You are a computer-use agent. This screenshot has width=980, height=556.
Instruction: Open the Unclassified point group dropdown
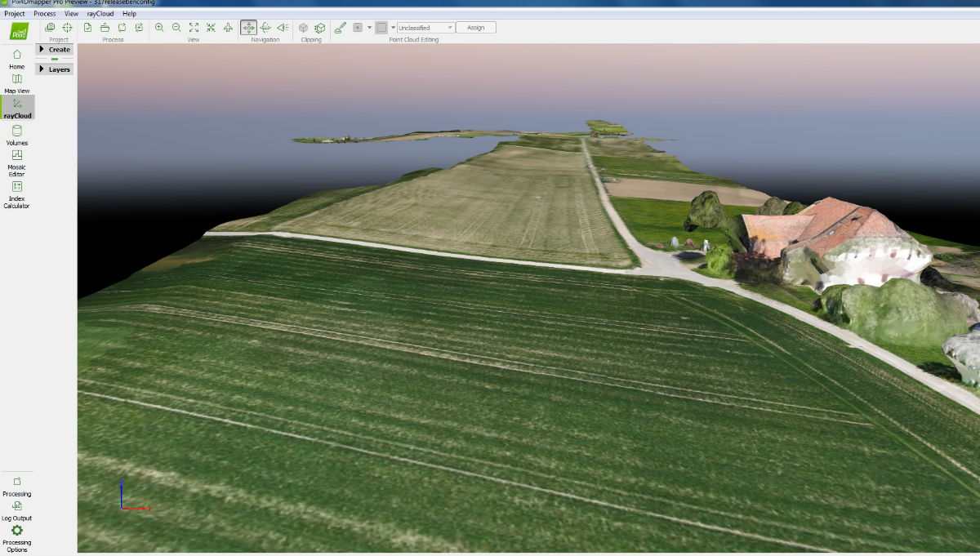click(x=425, y=28)
